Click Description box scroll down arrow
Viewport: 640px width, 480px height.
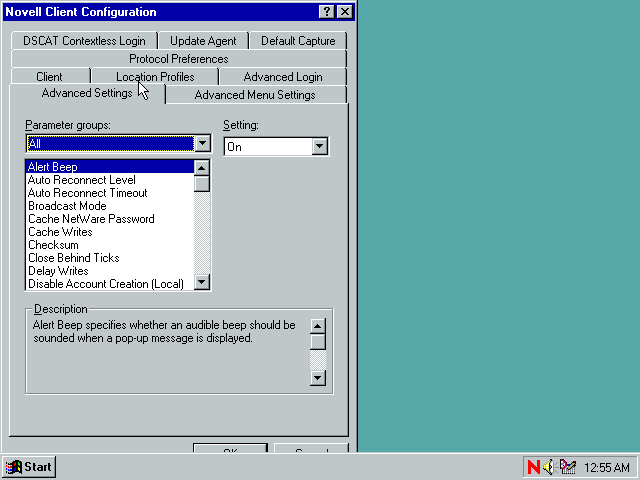pos(318,378)
